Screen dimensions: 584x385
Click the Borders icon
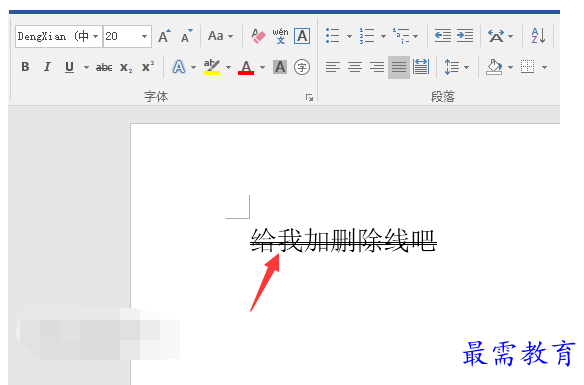[527, 67]
